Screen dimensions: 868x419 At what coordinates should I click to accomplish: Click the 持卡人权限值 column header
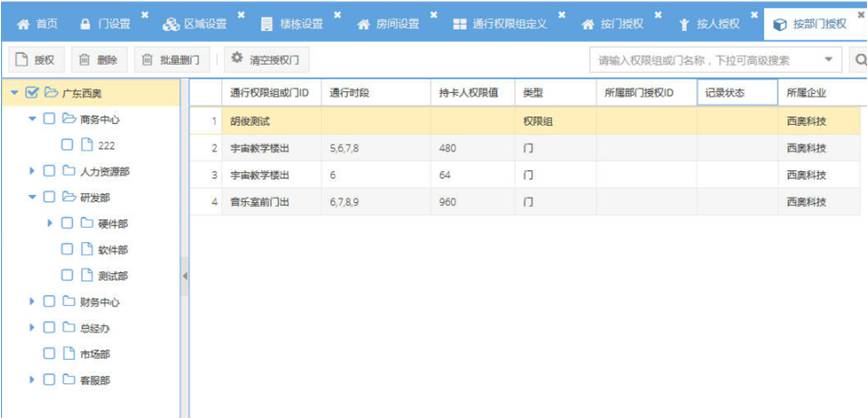click(x=473, y=93)
